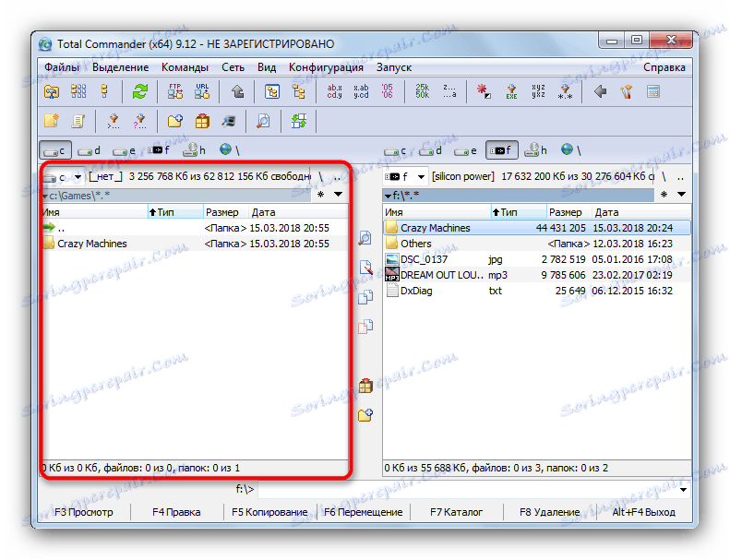This screenshot has width=730, height=560.
Task: Select drive f button in left panel
Action: click(159, 150)
